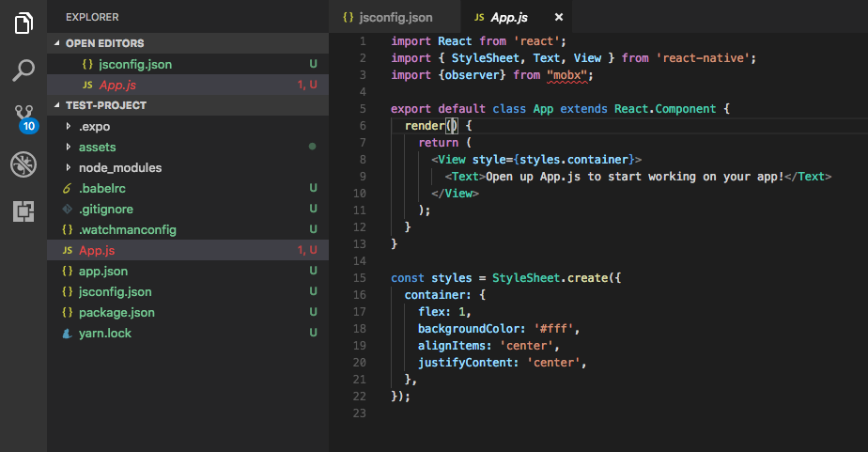
Task: Click the underlined "mobx" import string
Action: click(x=566, y=75)
